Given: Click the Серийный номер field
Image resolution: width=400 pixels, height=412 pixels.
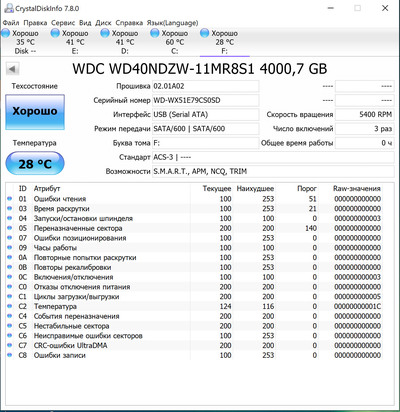Looking at the screenshot, I should (x=205, y=100).
